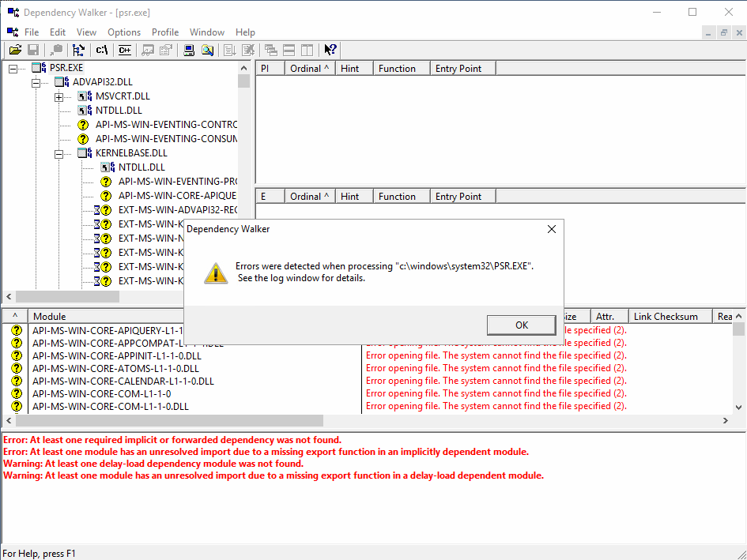Click the log line about delay-load dependency module
Screen dimensions: 747x560
point(153,464)
